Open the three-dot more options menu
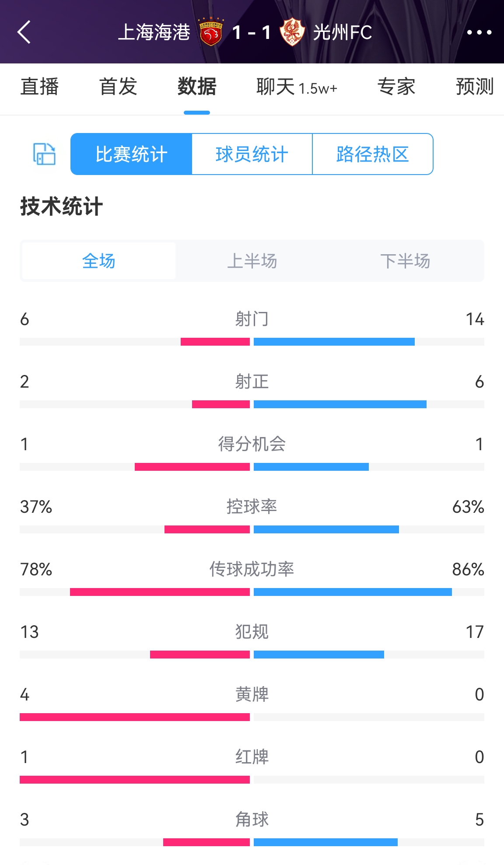Image resolution: width=504 pixels, height=865 pixels. tap(479, 32)
